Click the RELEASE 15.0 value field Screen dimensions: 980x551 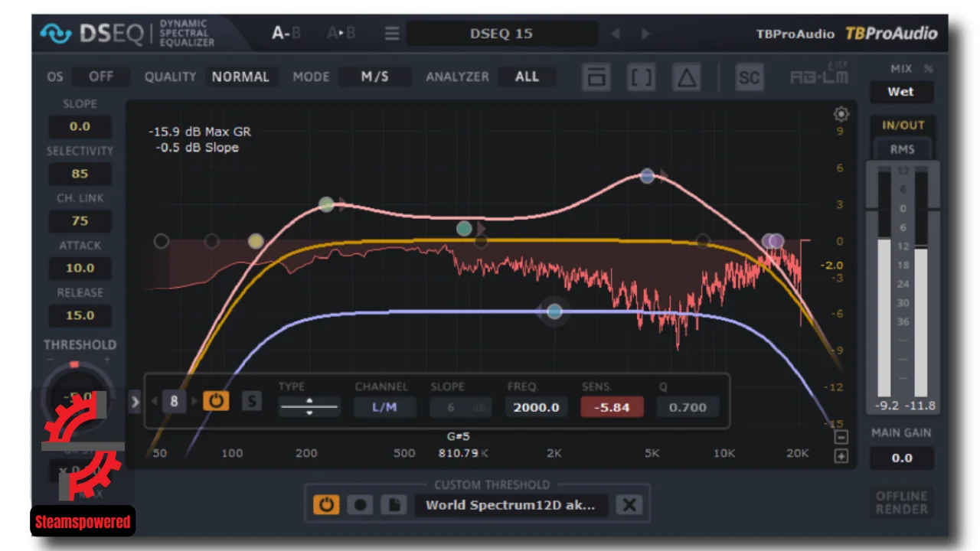tap(80, 315)
